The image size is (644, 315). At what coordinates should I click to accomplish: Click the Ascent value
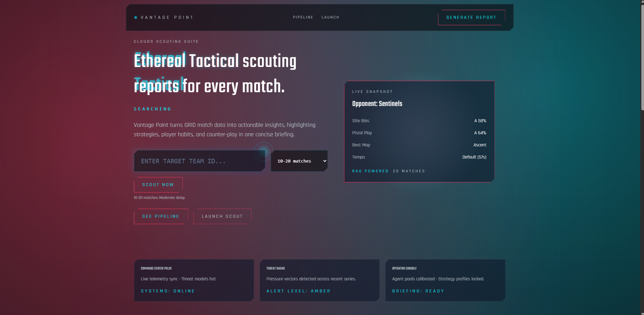[x=480, y=145]
